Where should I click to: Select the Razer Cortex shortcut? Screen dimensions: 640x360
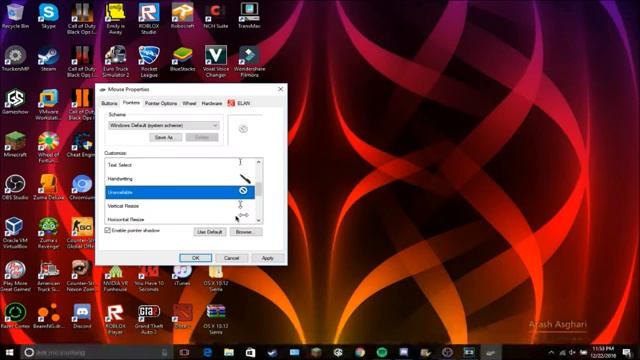point(15,316)
